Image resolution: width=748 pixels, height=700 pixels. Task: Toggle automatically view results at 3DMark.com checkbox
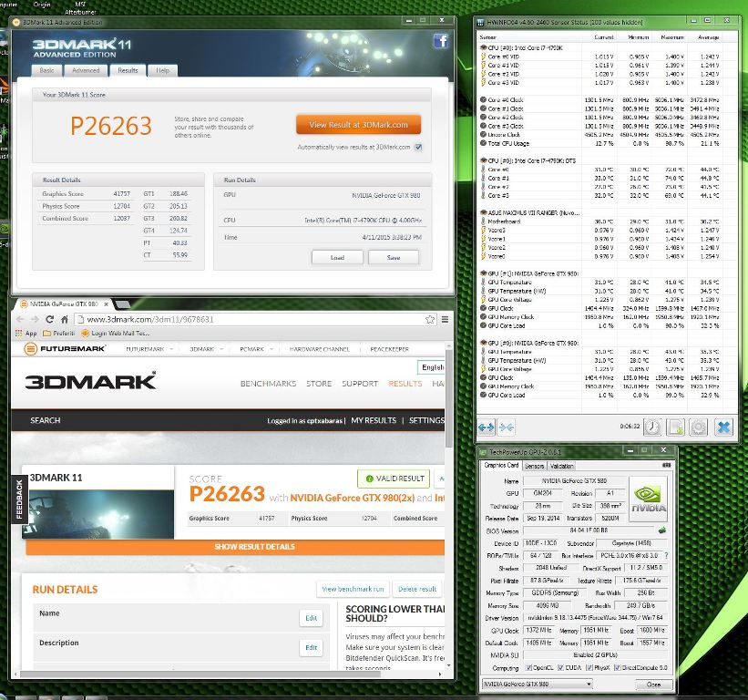[x=418, y=147]
